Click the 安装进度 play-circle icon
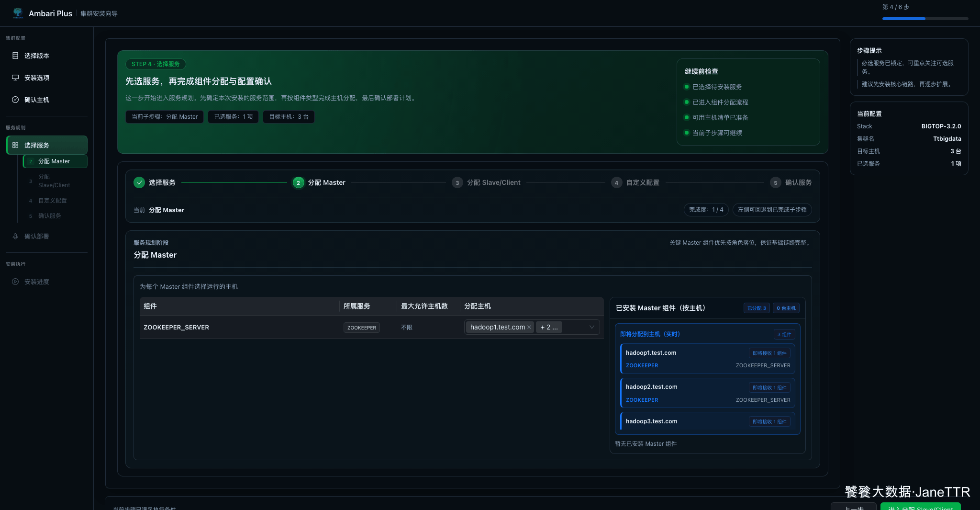Image resolution: width=980 pixels, height=510 pixels. 15,282
